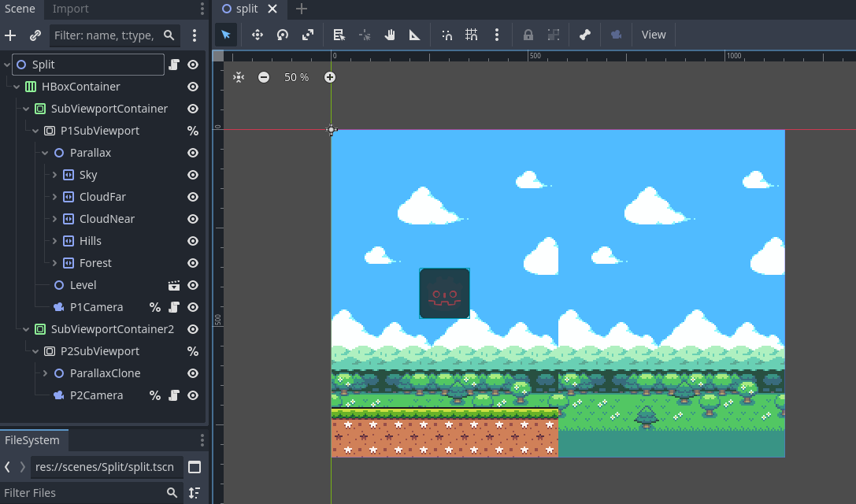This screenshot has width=856, height=504.
Task: Switch to Scale Mode
Action: click(x=308, y=35)
